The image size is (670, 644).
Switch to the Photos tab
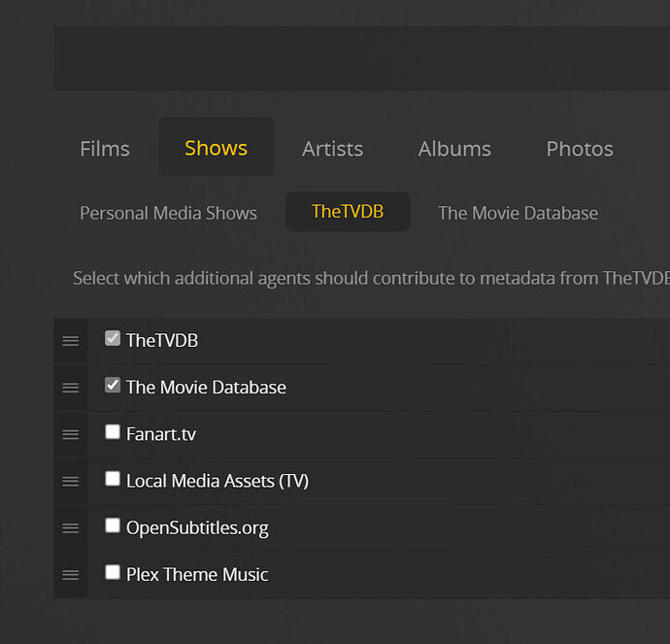[580, 149]
